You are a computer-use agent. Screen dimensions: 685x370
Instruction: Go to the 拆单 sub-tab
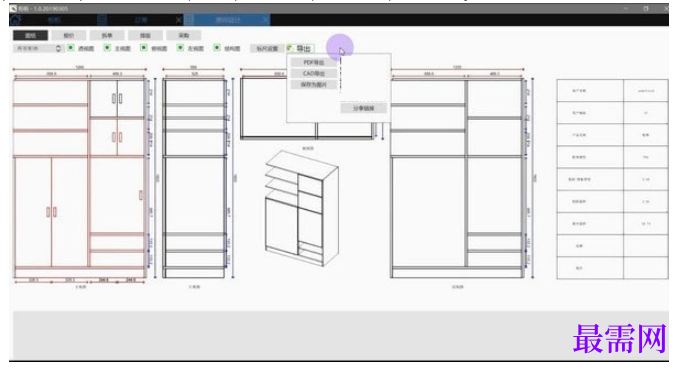coord(107,35)
